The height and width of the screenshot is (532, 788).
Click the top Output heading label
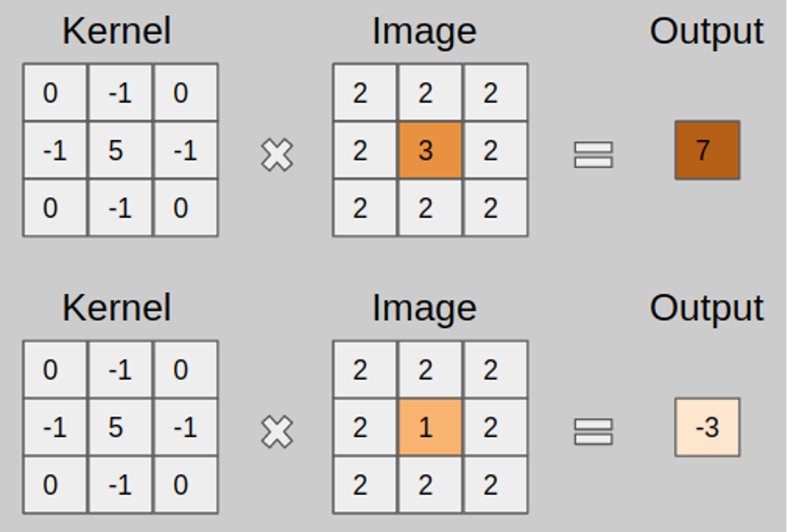[707, 33]
